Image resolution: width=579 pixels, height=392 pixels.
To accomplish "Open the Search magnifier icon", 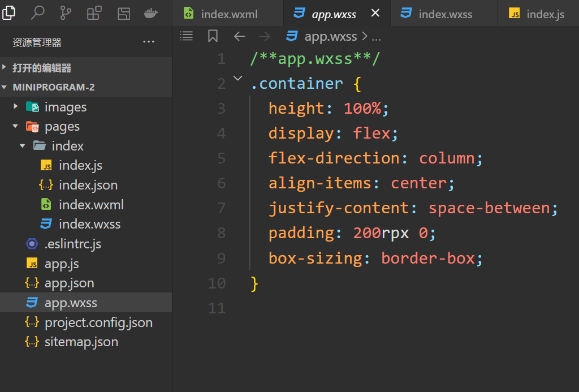I will (37, 13).
